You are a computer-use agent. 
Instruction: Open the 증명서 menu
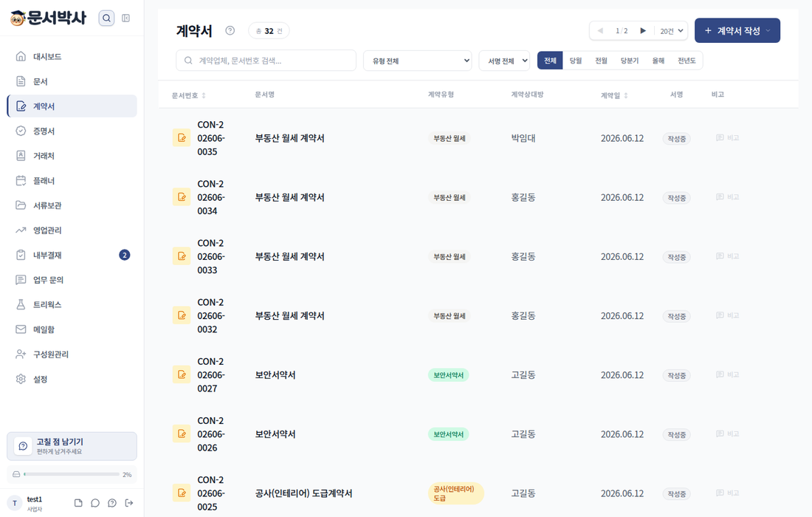72,131
